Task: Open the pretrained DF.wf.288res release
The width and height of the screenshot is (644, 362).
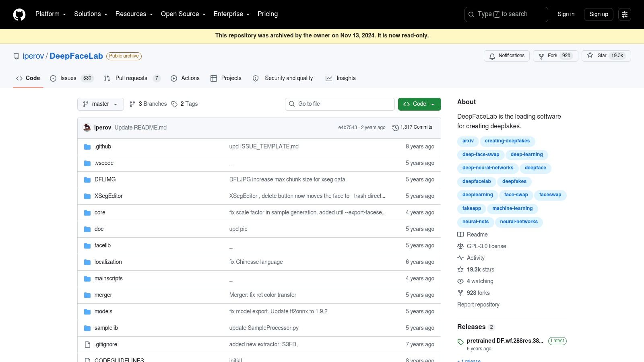Action: pos(505,341)
